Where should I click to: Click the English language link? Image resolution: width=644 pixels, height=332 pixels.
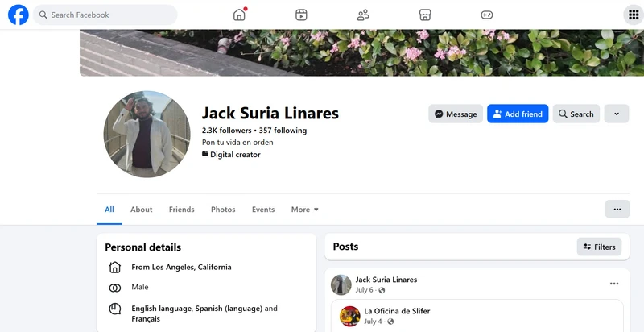[163, 308]
